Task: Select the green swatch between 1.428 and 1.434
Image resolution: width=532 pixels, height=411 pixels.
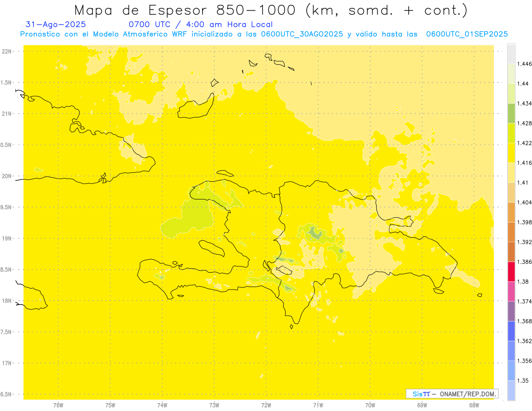Action: (511, 113)
